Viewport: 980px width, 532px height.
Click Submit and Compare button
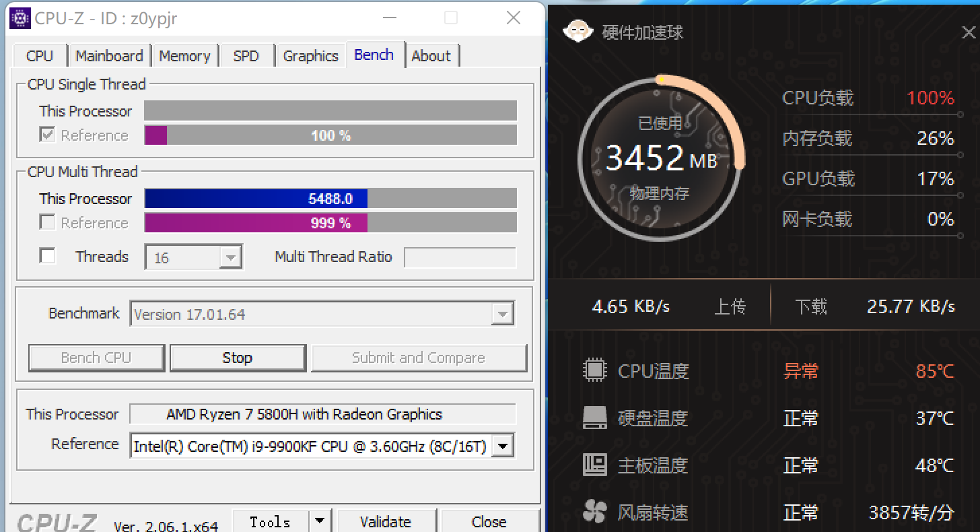point(419,358)
